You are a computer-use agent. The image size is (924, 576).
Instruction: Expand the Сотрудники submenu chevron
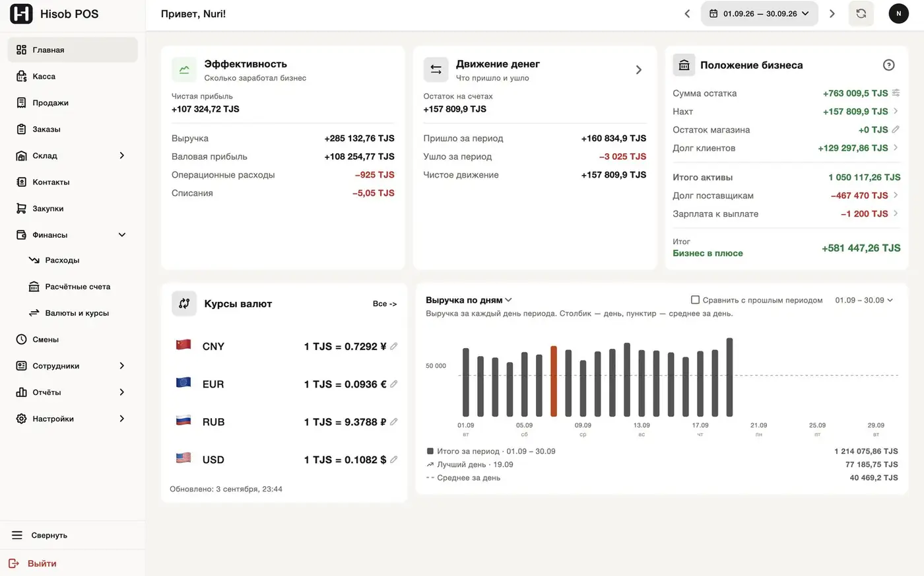(122, 365)
